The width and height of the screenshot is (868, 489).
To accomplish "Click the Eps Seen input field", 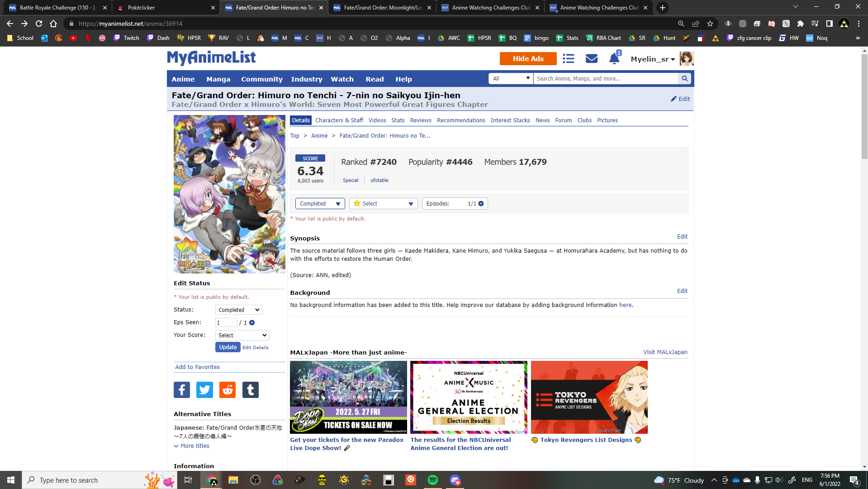I will (x=226, y=323).
